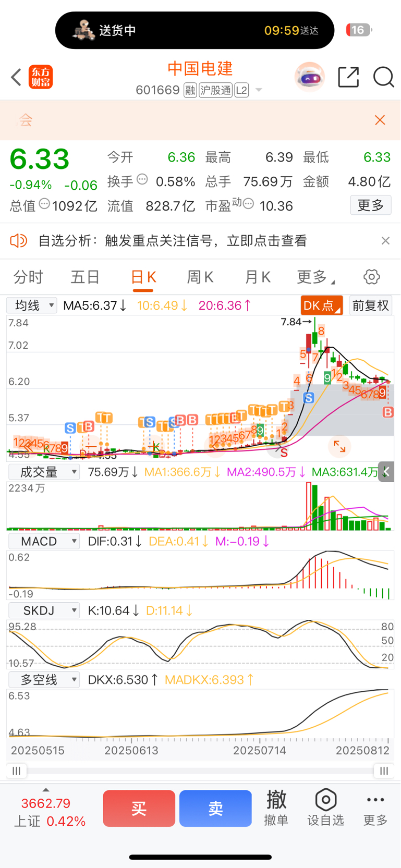Open the search magnifier icon
Image resolution: width=401 pixels, height=868 pixels.
[x=383, y=77]
